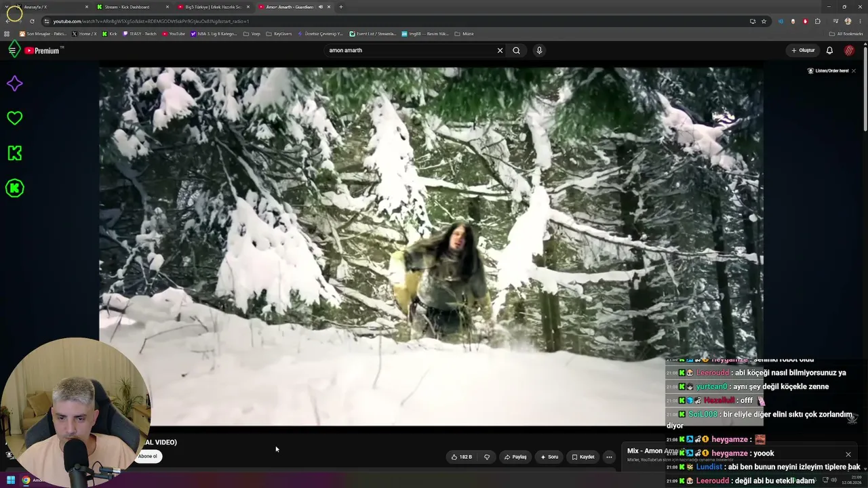Image resolution: width=868 pixels, height=488 pixels.
Task: Like the video with 182 B likes
Action: 461,457
